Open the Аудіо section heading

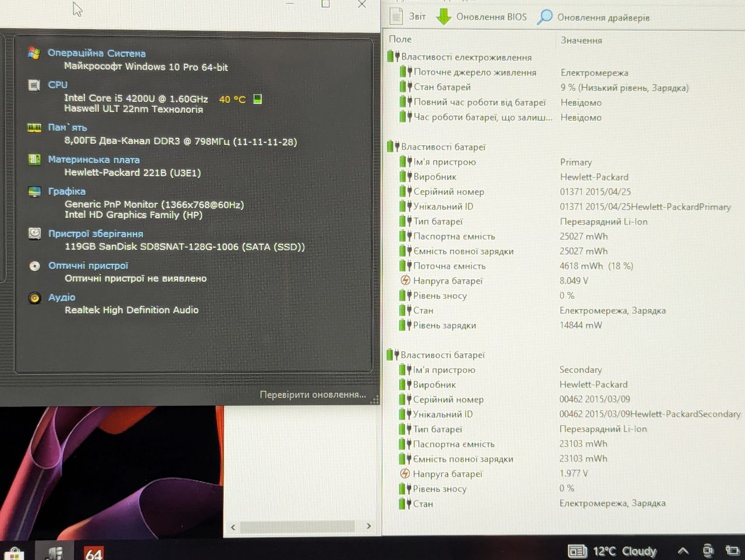62,297
